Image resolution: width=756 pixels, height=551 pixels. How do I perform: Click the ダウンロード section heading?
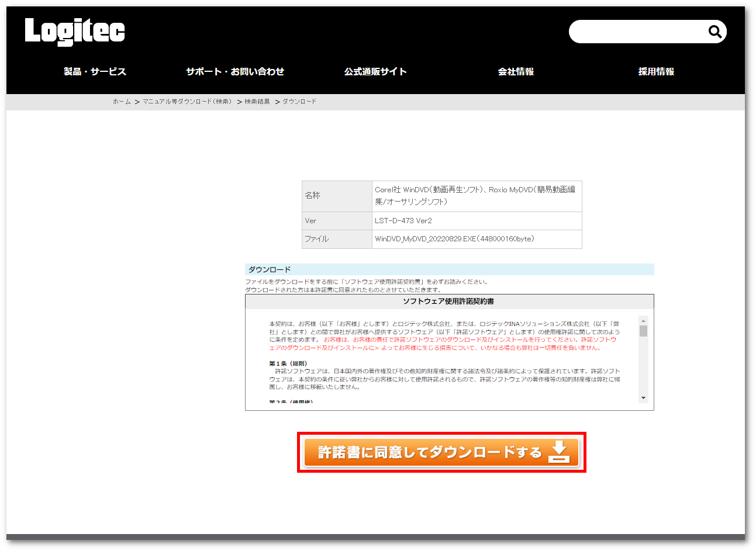[x=449, y=269]
